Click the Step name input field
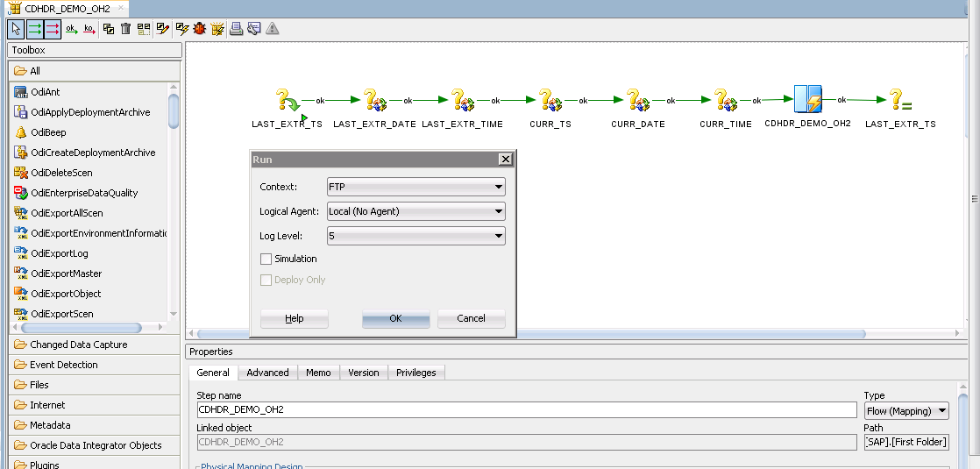 tap(527, 410)
